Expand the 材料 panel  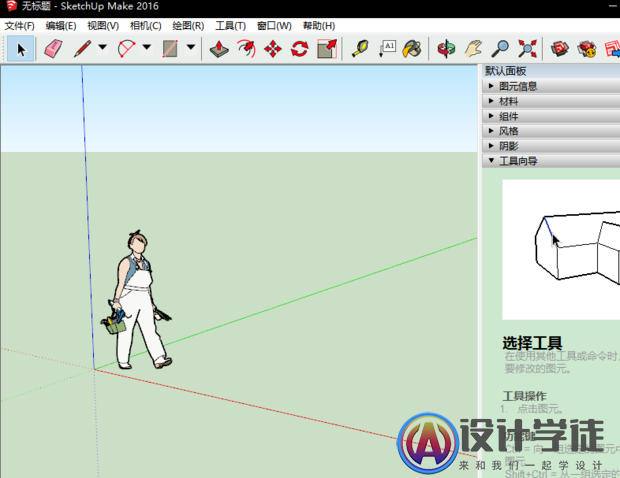[551, 101]
